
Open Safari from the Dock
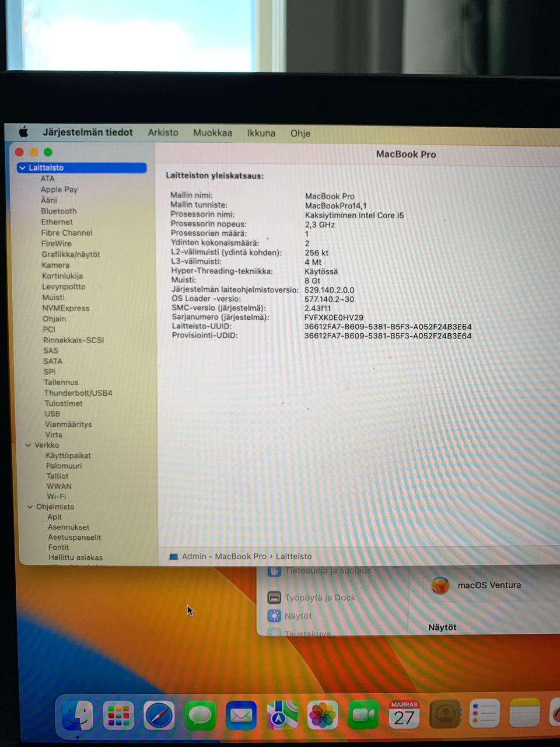(159, 716)
